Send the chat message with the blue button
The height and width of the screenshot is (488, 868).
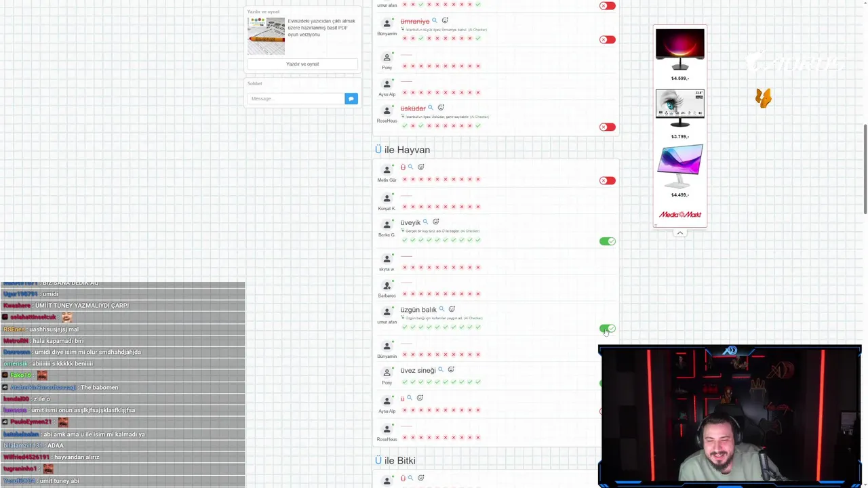coord(351,99)
